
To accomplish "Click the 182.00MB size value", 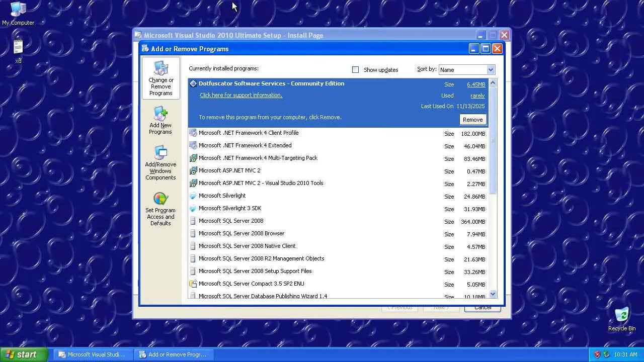I will 473,134.
